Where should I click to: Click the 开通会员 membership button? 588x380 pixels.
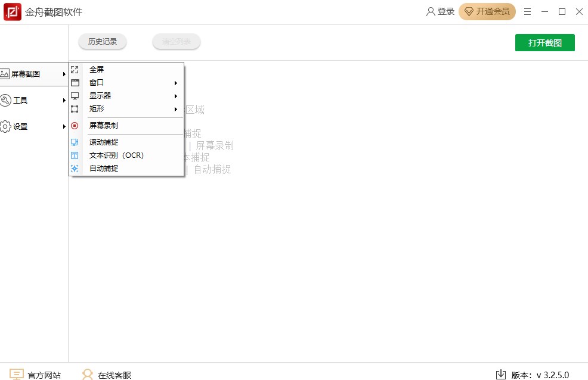[487, 12]
